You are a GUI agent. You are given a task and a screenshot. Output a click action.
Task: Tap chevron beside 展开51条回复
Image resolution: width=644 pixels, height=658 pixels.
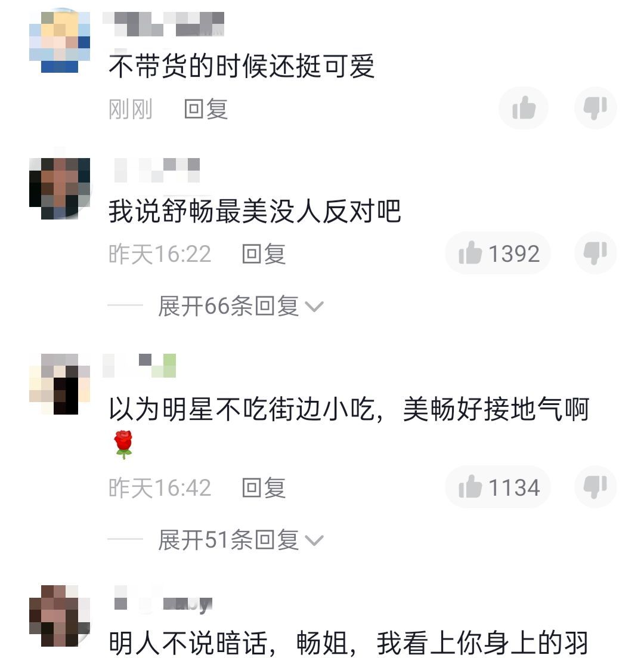[314, 540]
